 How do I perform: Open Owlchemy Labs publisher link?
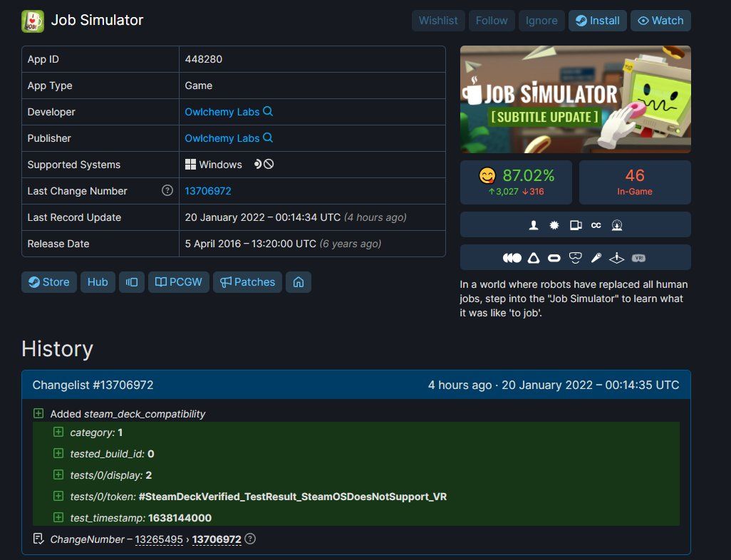tap(222, 138)
